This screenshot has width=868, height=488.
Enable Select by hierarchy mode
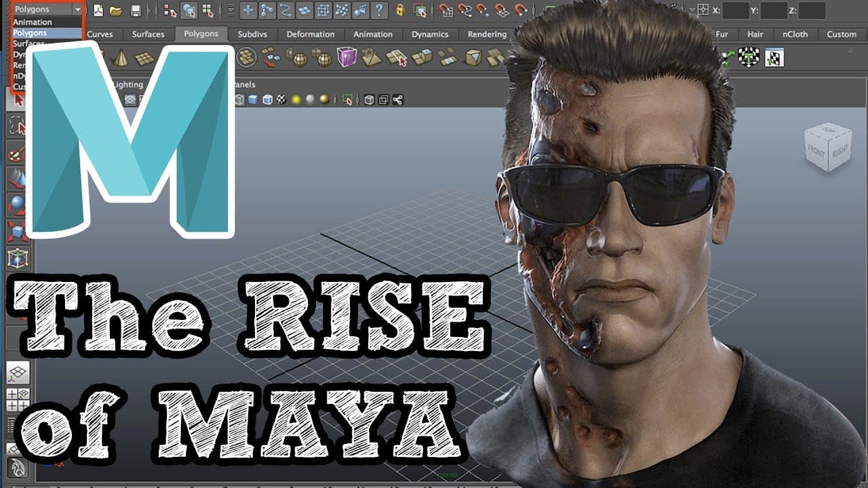[x=170, y=10]
